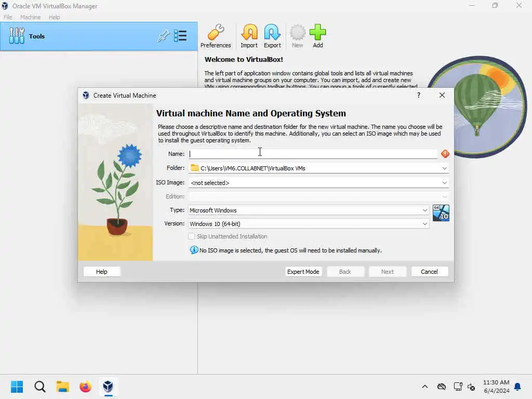532x399 pixels.
Task: Click the network tray icon
Action: click(458, 387)
